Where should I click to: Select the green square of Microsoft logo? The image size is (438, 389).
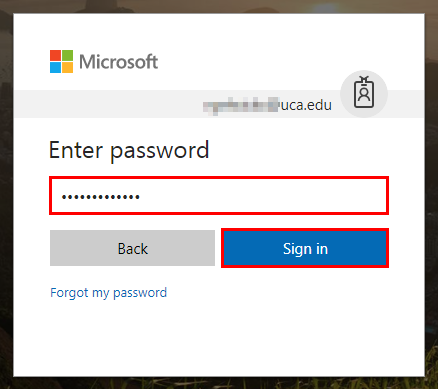pos(67,55)
